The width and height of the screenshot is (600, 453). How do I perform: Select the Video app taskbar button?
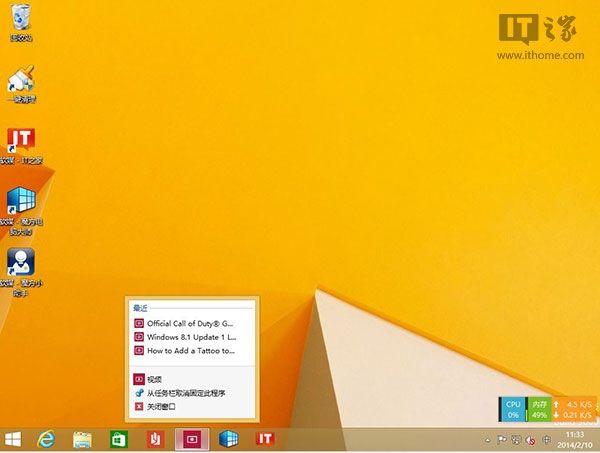click(x=192, y=440)
